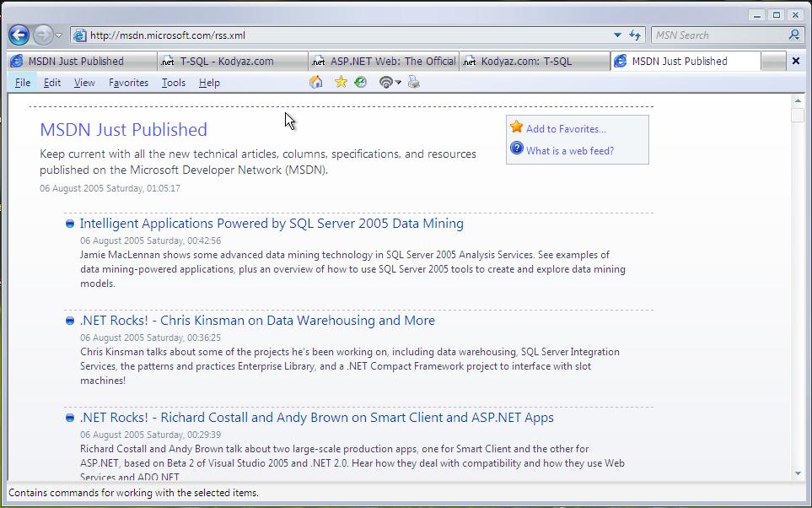Click in the MSN Search input field
Image resolution: width=812 pixels, height=508 pixels.
[717, 35]
